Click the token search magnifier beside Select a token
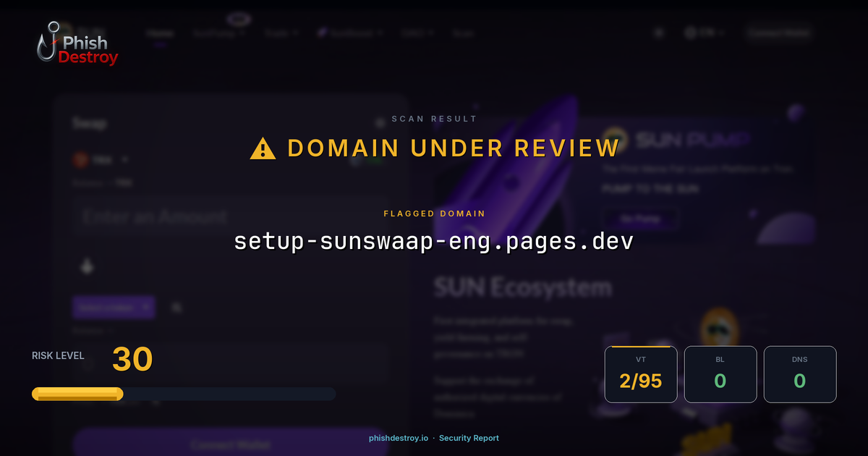This screenshot has width=868, height=456. click(176, 307)
